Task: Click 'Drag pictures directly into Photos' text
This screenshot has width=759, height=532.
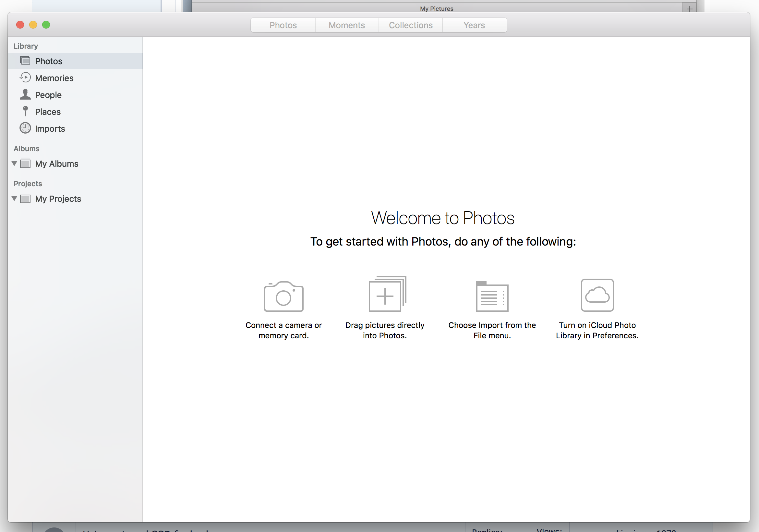Action: [385, 330]
